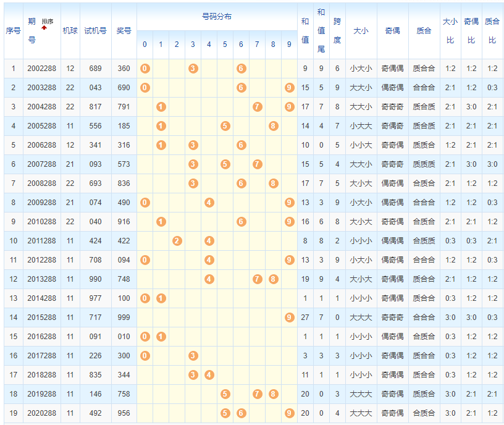Click winning number 999 in 奖号 column
This screenshot has height=425, width=504.
coord(124,318)
